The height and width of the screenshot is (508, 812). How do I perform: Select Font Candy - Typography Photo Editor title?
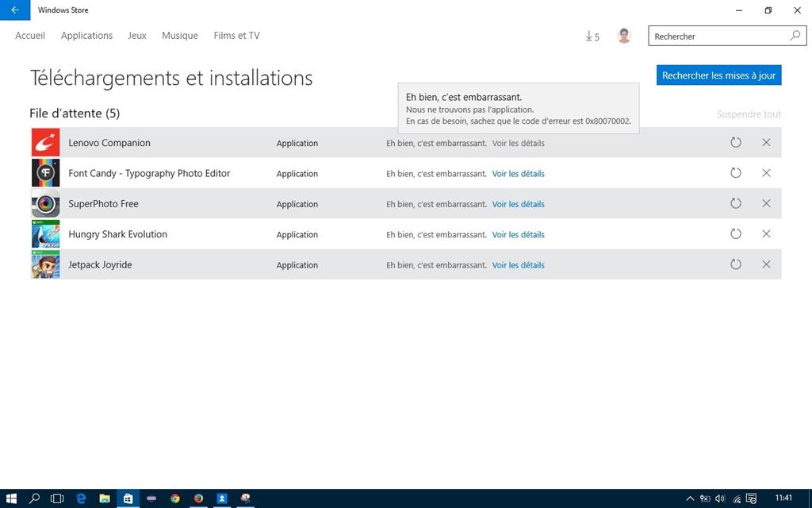[x=149, y=173]
